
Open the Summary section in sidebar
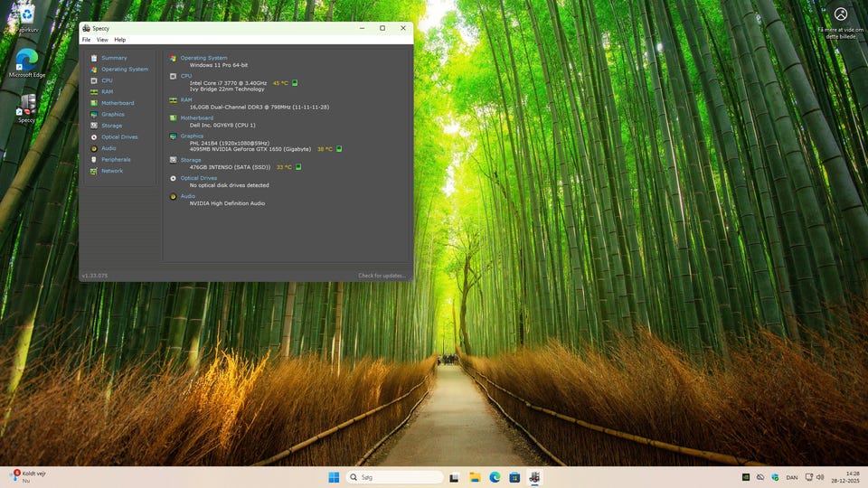click(114, 58)
